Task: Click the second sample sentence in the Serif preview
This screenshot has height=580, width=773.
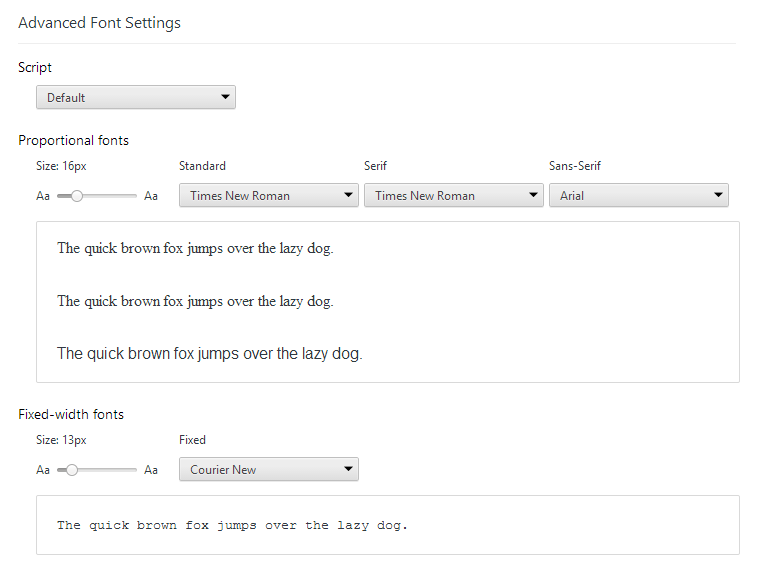Action: (195, 301)
